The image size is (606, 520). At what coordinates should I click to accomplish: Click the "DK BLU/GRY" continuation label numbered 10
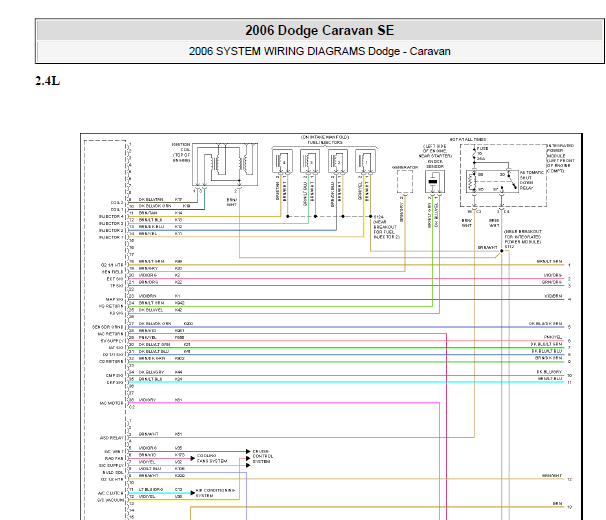coord(549,372)
